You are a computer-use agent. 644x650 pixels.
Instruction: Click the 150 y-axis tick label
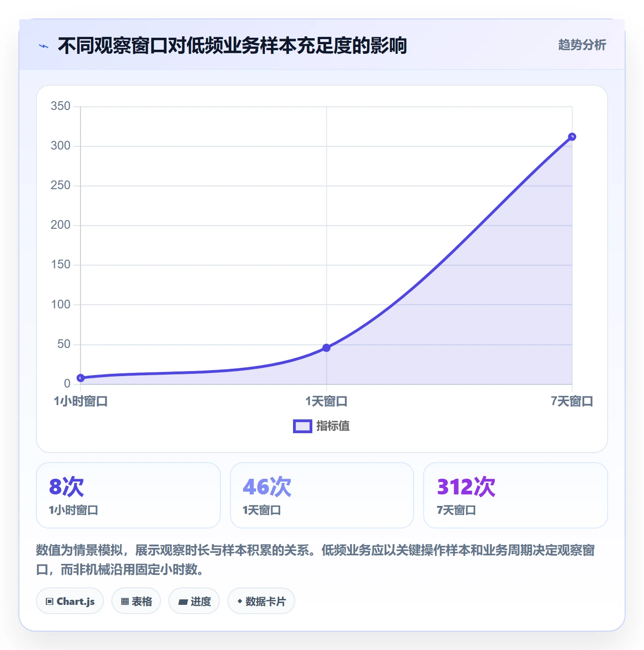pos(60,265)
